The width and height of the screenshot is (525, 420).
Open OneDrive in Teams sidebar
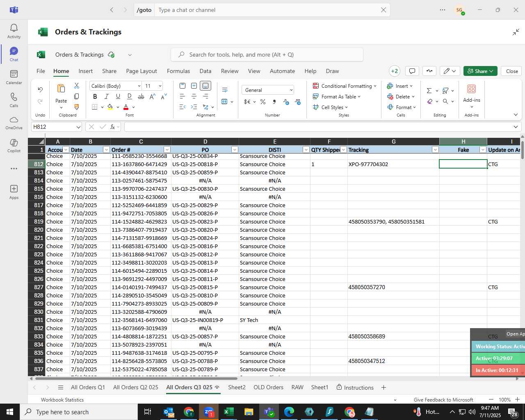click(14, 122)
